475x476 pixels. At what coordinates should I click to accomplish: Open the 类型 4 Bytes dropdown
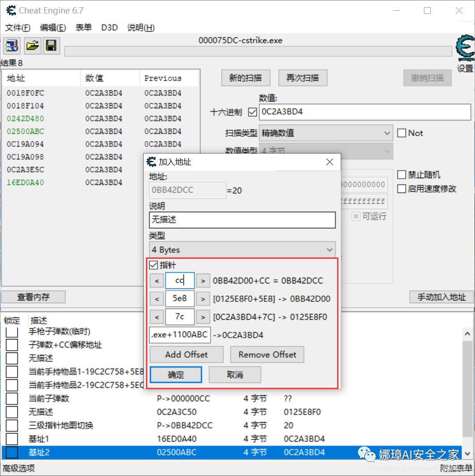tap(242, 250)
